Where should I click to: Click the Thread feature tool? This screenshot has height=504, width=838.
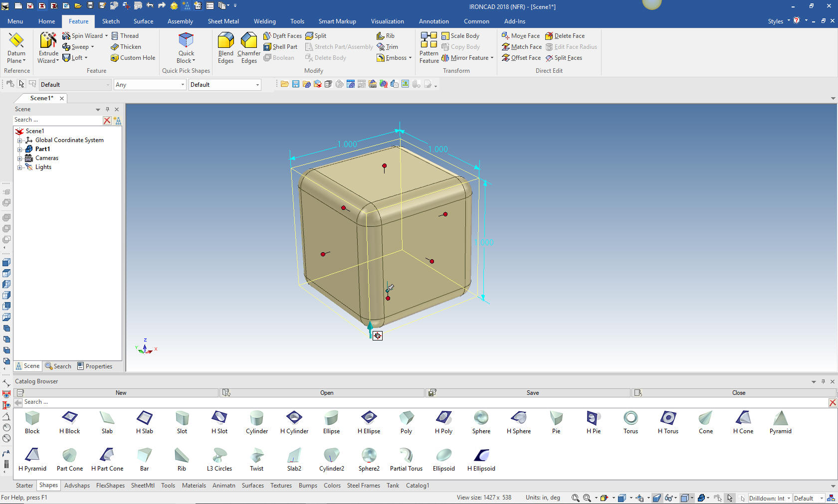pyautogui.click(x=125, y=36)
